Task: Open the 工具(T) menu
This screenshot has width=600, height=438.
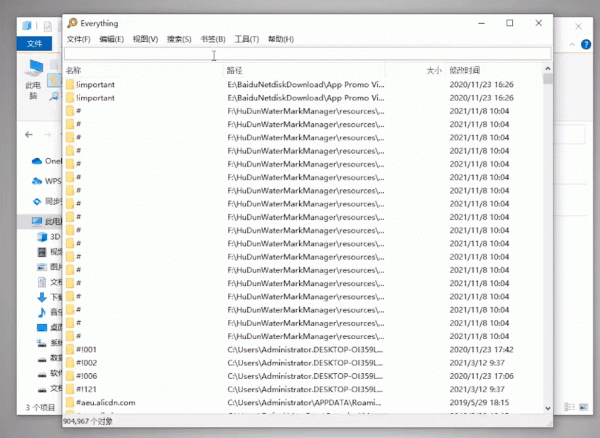Action: [247, 39]
